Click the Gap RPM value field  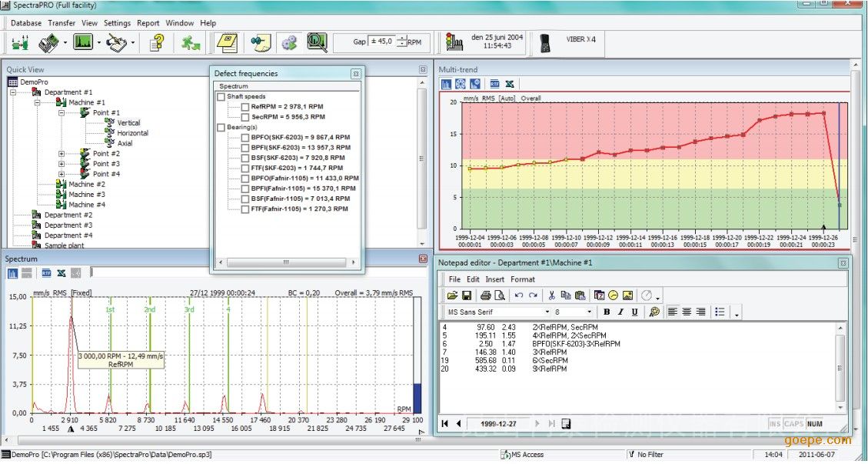coord(381,42)
